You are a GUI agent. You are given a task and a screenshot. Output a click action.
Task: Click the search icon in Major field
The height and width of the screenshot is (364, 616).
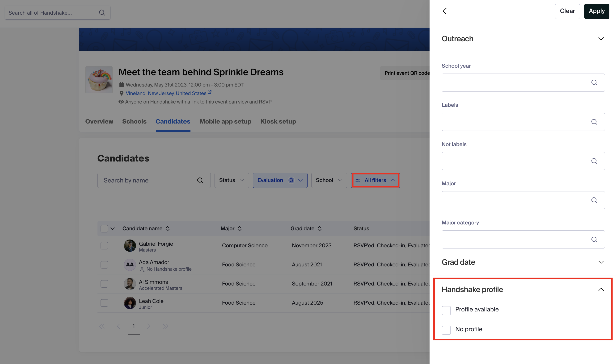(594, 200)
